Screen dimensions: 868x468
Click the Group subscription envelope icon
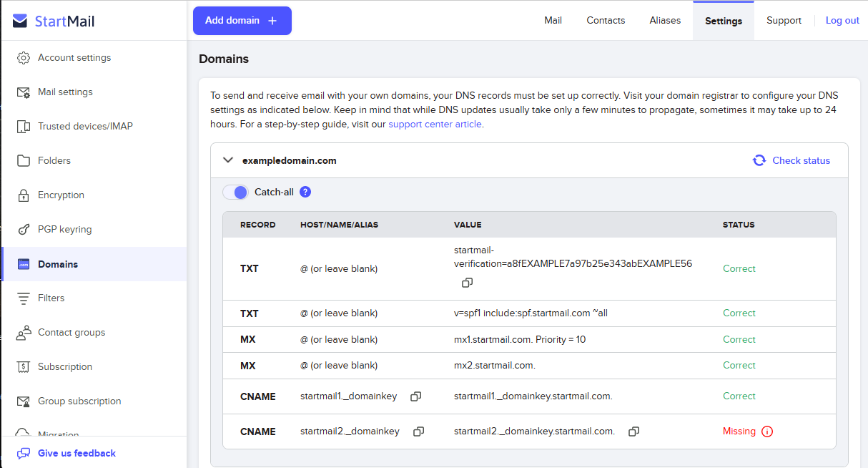[x=24, y=401]
